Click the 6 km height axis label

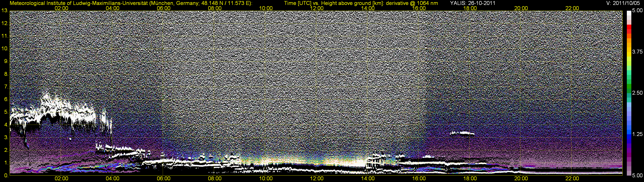pyautogui.click(x=6, y=100)
